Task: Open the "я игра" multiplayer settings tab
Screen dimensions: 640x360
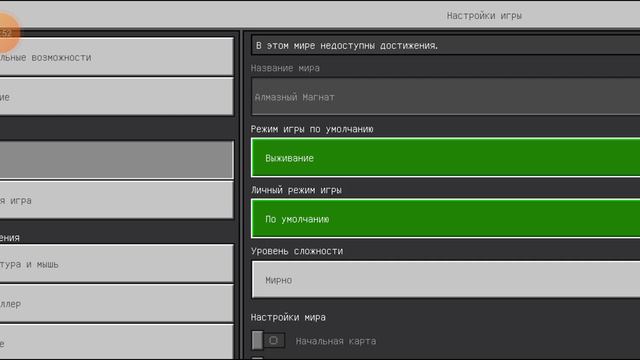Action: (116, 200)
